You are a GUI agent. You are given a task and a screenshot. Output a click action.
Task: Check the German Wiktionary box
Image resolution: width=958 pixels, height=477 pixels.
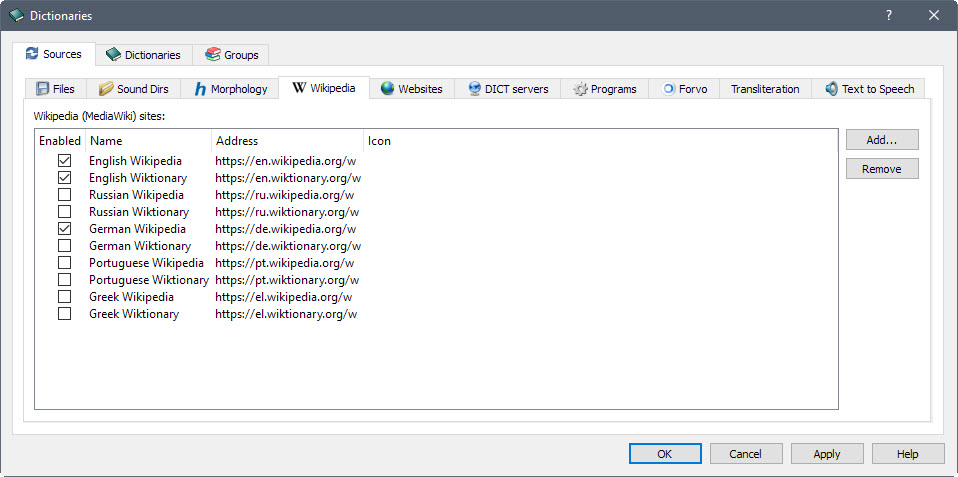coord(64,246)
